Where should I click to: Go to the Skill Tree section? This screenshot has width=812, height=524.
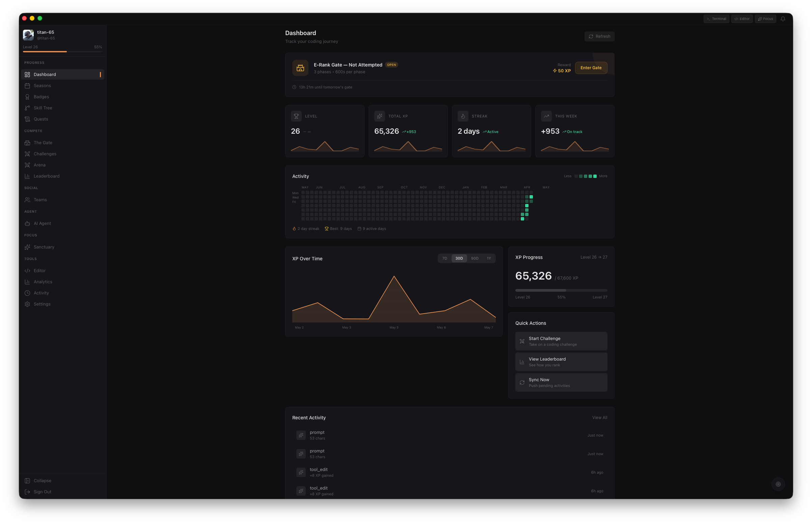(x=62, y=108)
